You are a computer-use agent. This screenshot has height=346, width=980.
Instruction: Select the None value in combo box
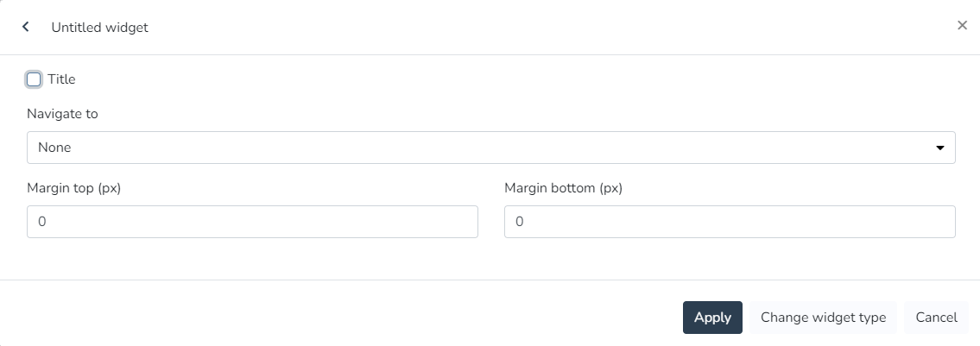coord(54,148)
